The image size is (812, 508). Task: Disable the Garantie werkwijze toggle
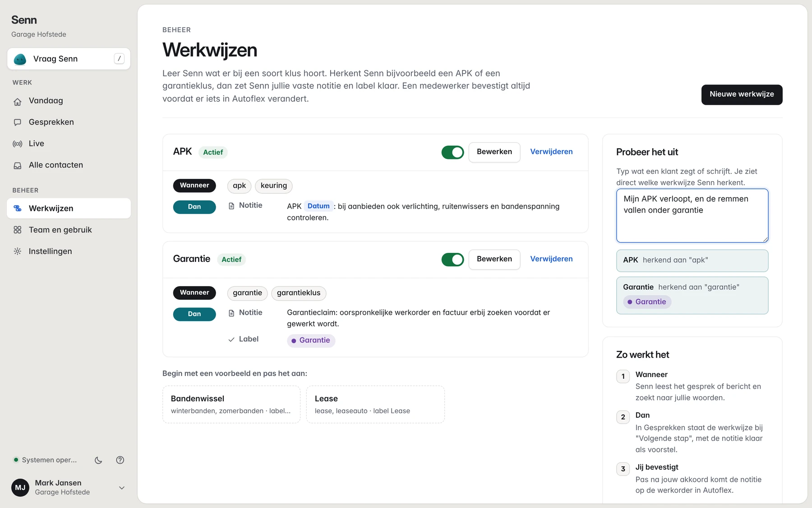tap(452, 260)
